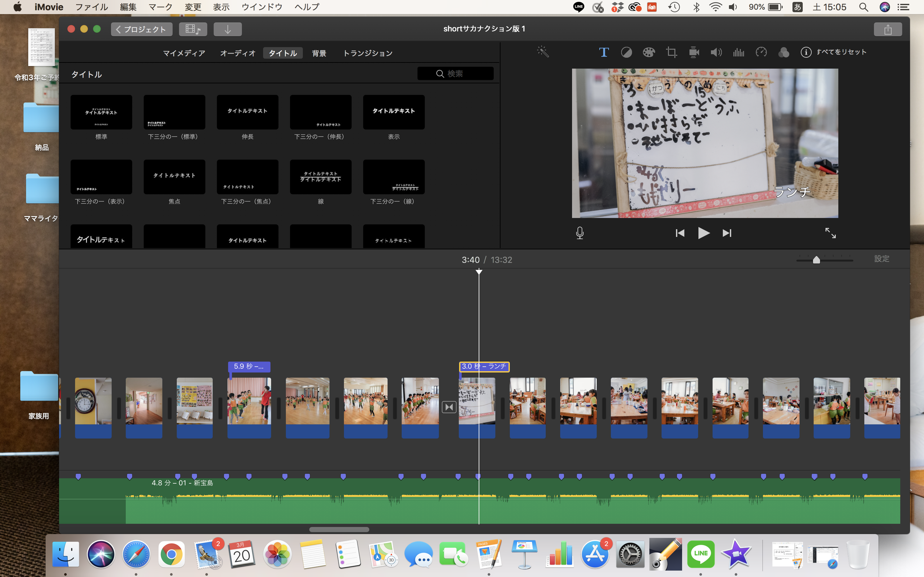Open the title text settings icon
Image resolution: width=924 pixels, height=577 pixels.
604,52
